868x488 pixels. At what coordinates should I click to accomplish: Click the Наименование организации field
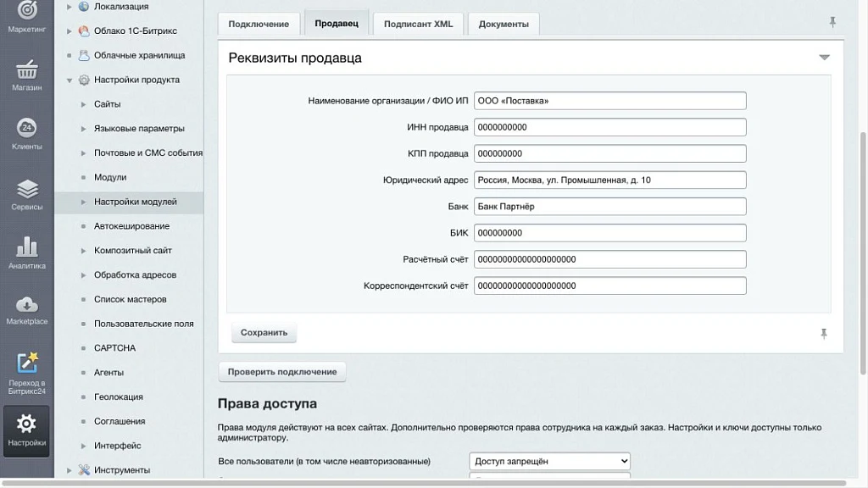610,101
